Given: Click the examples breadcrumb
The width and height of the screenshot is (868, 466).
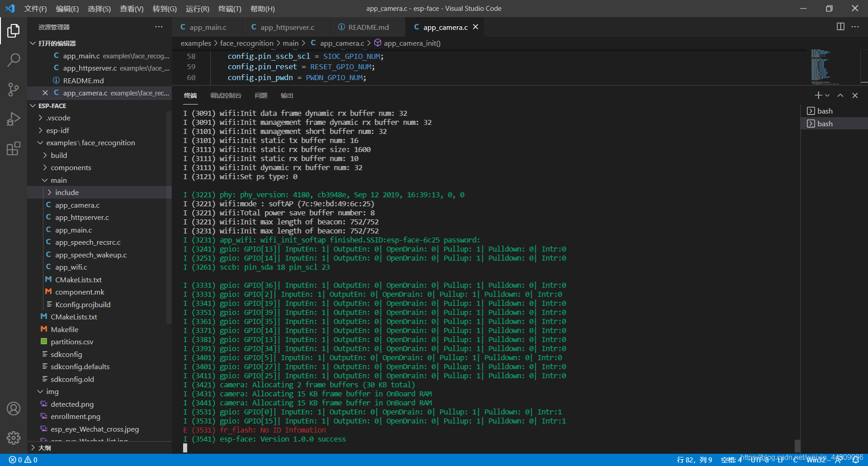Looking at the screenshot, I should click(x=196, y=43).
